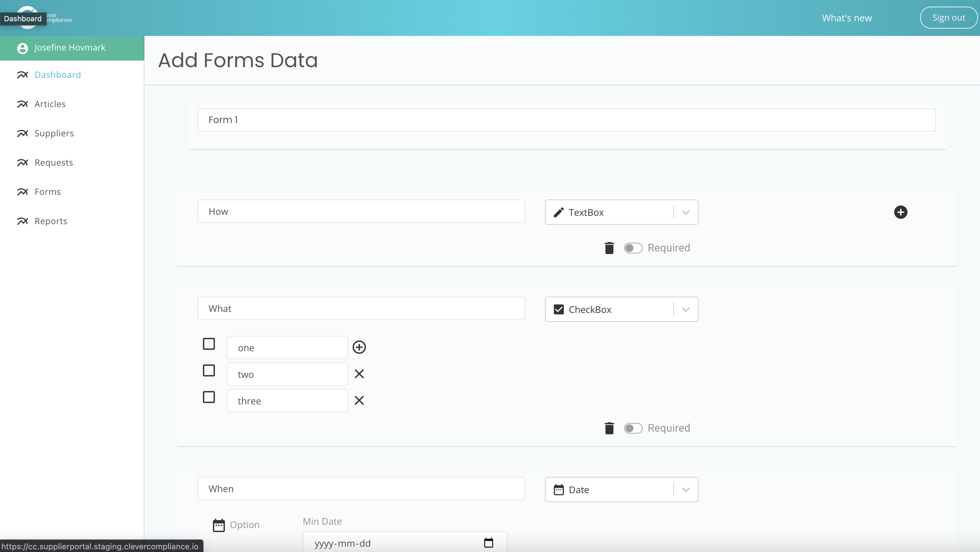This screenshot has width=980, height=552.
Task: Click the checkmark icon in CheckBox selector
Action: [559, 310]
